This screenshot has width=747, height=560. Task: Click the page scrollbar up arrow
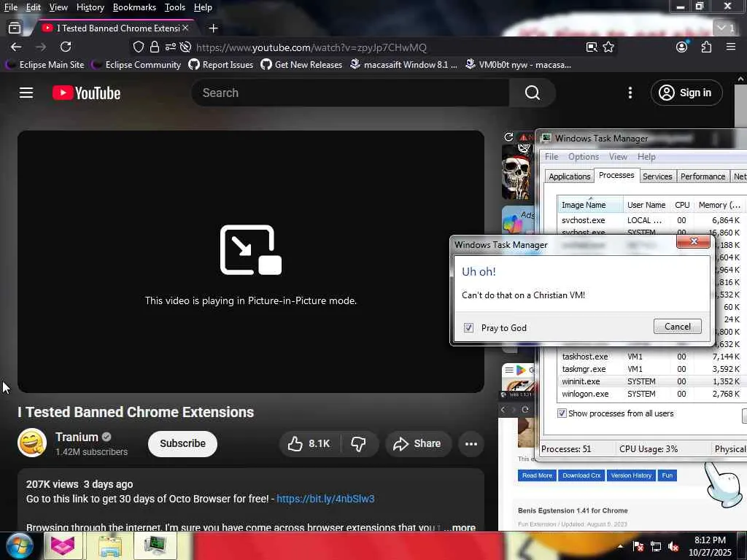(x=741, y=79)
